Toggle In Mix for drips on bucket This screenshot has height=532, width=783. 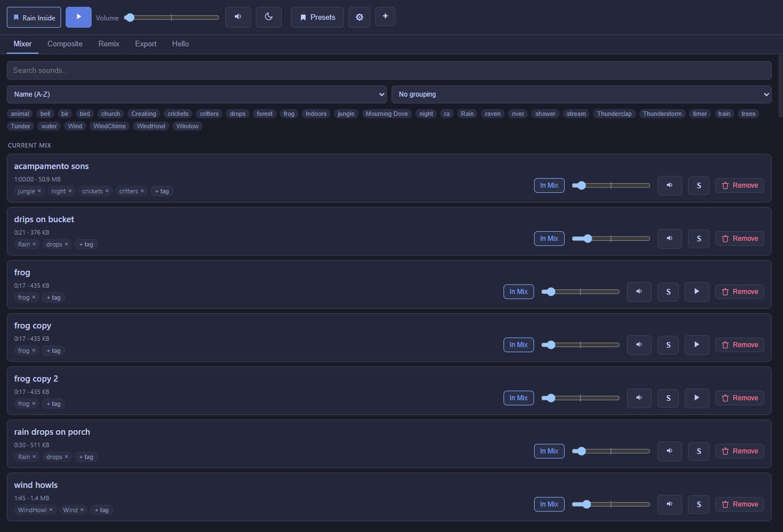coord(549,239)
